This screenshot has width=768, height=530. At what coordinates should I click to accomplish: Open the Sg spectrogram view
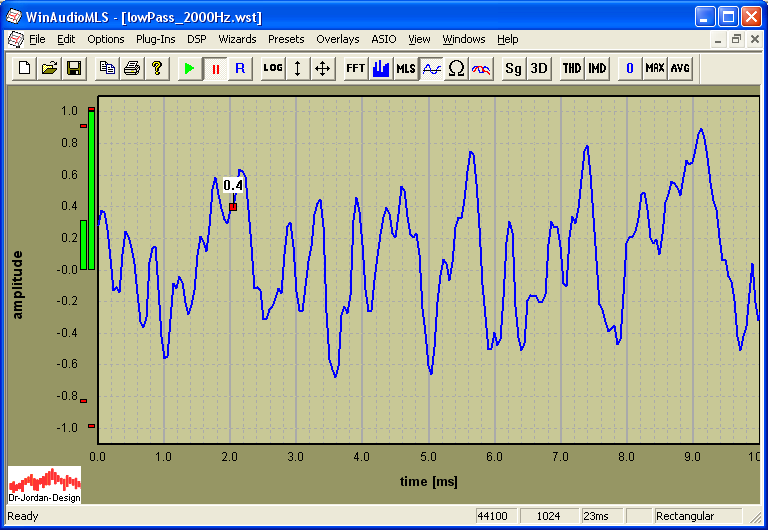click(513, 68)
